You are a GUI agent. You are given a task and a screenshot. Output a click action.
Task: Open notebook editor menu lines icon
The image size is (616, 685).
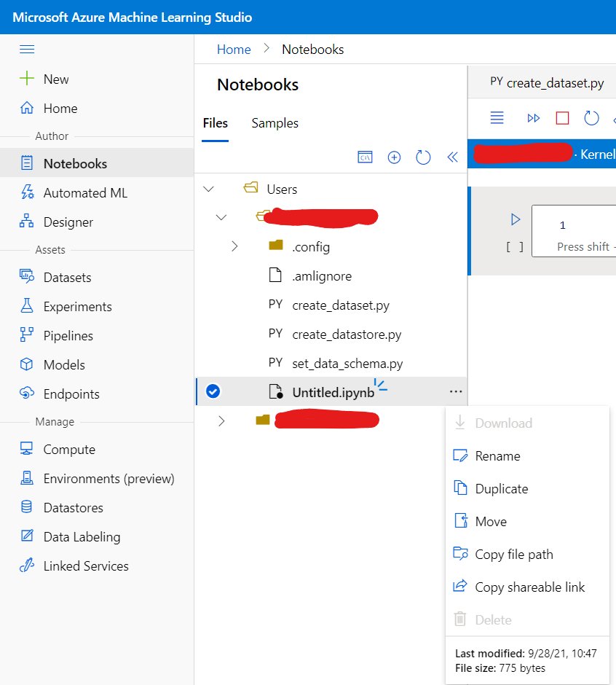pos(497,118)
